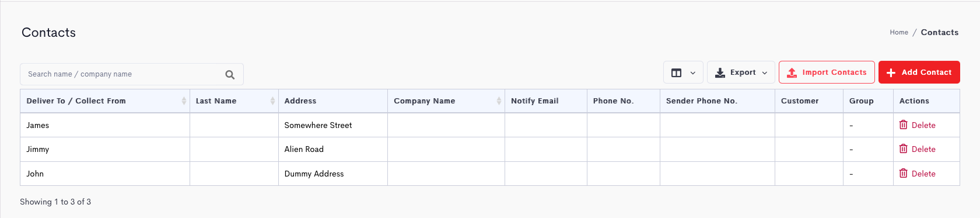Image resolution: width=980 pixels, height=218 pixels.
Task: Select the James contact row
Action: click(x=490, y=125)
